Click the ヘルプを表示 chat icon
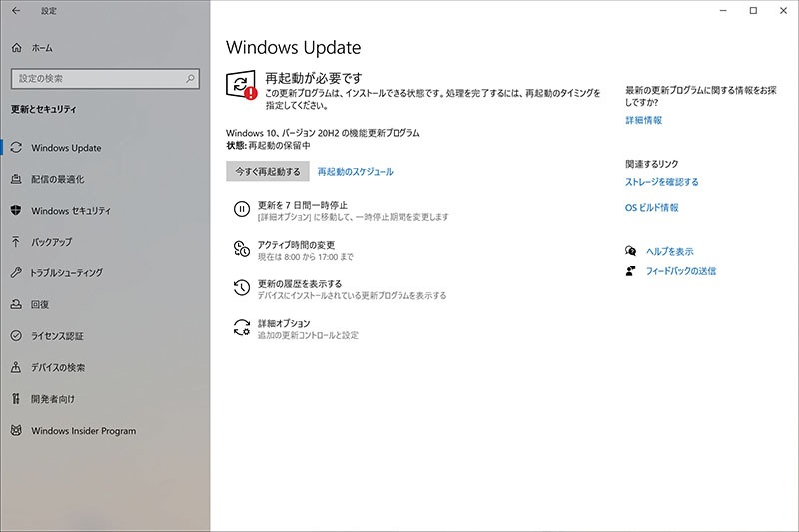The width and height of the screenshot is (799, 532). pos(631,251)
